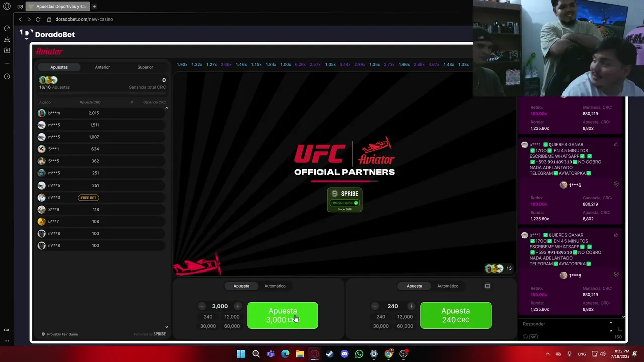The height and width of the screenshot is (362, 644).
Task: Decrease right bet amount with minus button
Action: pyautogui.click(x=375, y=306)
